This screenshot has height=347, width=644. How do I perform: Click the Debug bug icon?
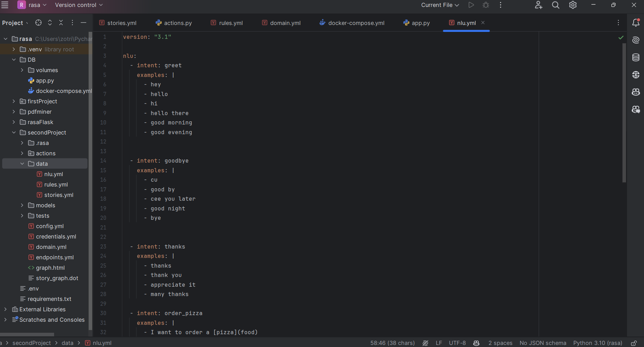[486, 5]
